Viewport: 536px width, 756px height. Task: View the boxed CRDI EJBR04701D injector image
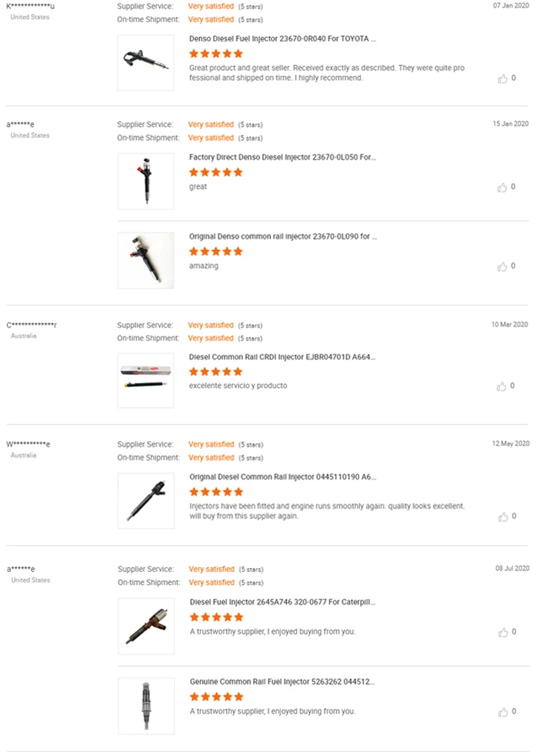point(146,380)
